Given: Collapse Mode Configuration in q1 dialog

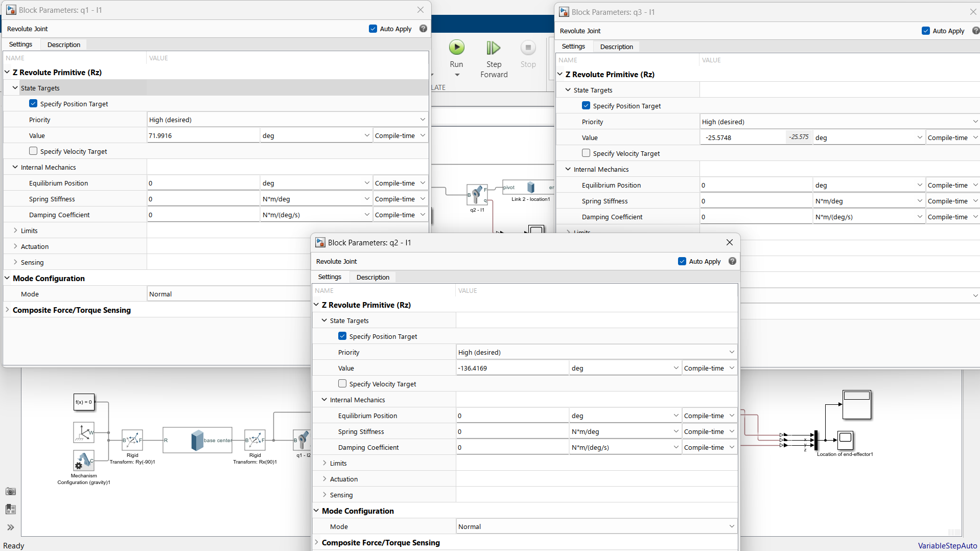Looking at the screenshot, I should pyautogui.click(x=7, y=278).
